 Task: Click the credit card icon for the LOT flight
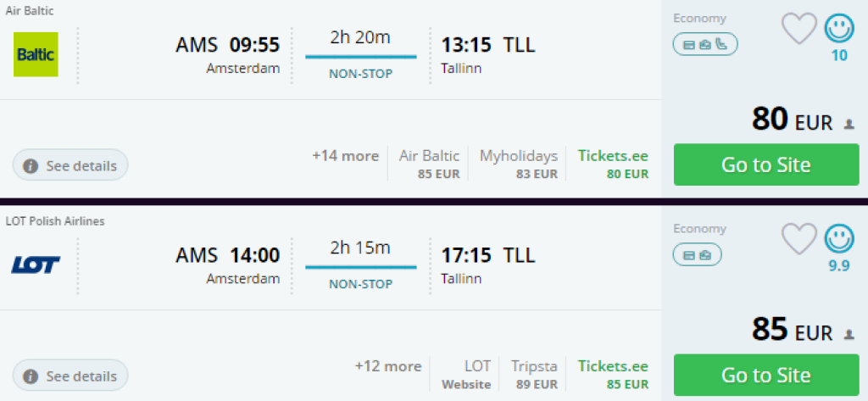[x=690, y=254]
